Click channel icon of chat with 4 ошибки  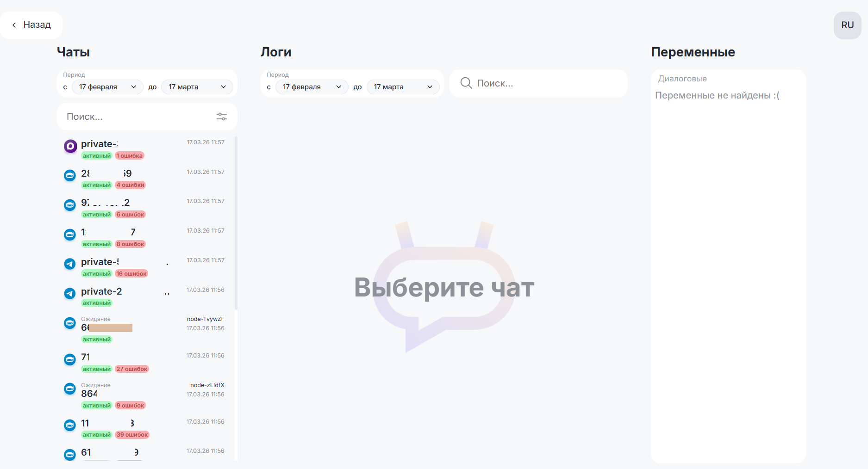coord(70,176)
